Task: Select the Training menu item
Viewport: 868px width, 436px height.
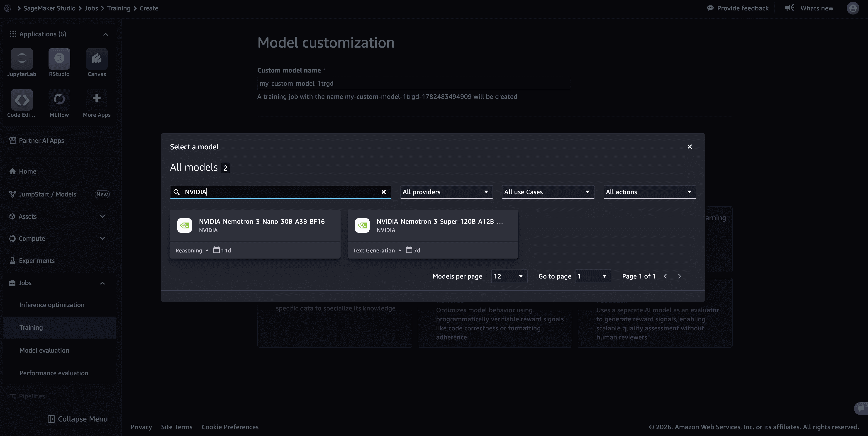Action: click(59, 328)
